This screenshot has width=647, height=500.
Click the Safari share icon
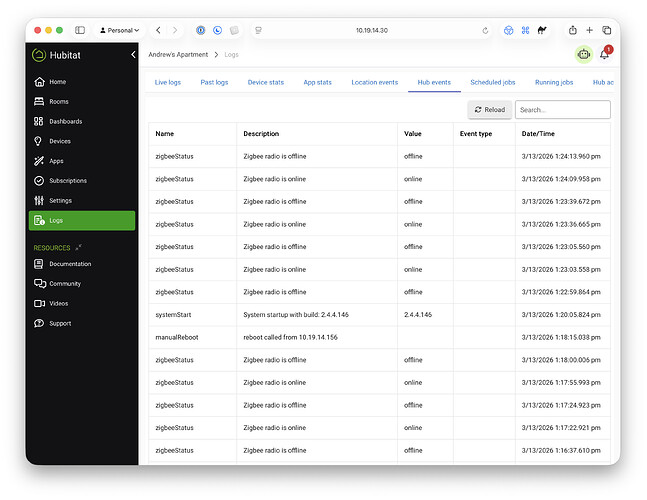pyautogui.click(x=573, y=30)
